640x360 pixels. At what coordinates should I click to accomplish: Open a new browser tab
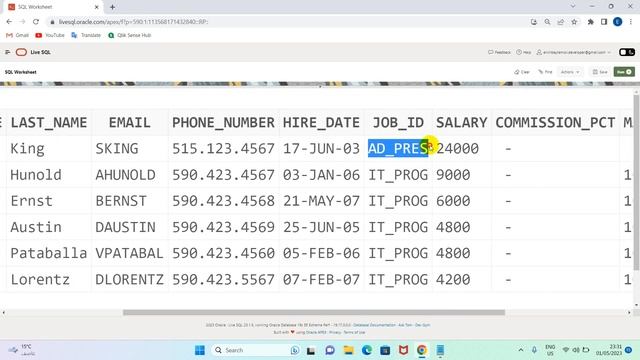(112, 7)
